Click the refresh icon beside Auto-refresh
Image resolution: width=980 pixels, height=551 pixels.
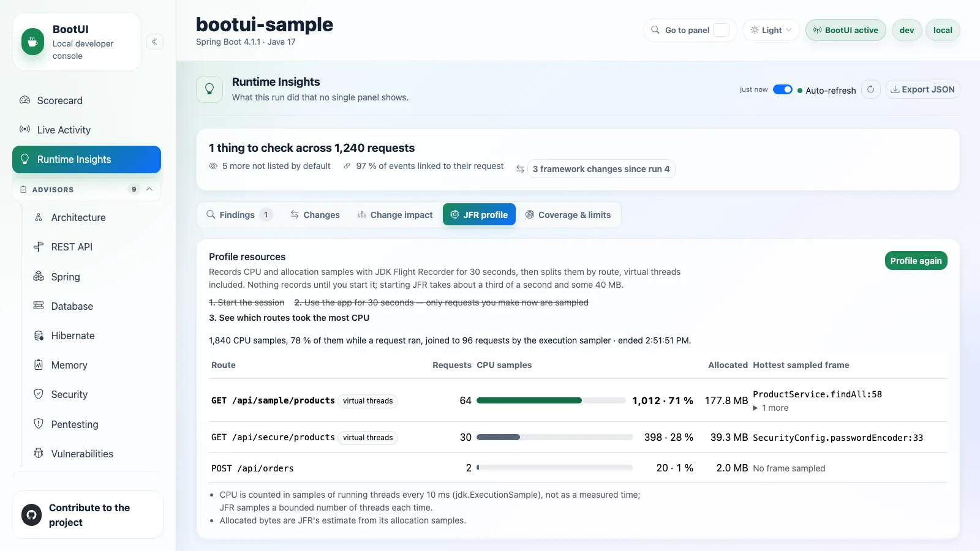tap(870, 89)
